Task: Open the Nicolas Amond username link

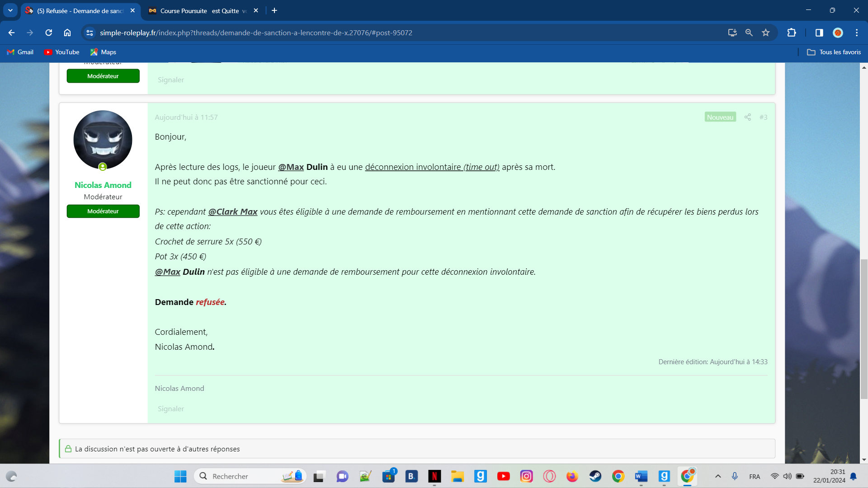Action: pos(103,185)
